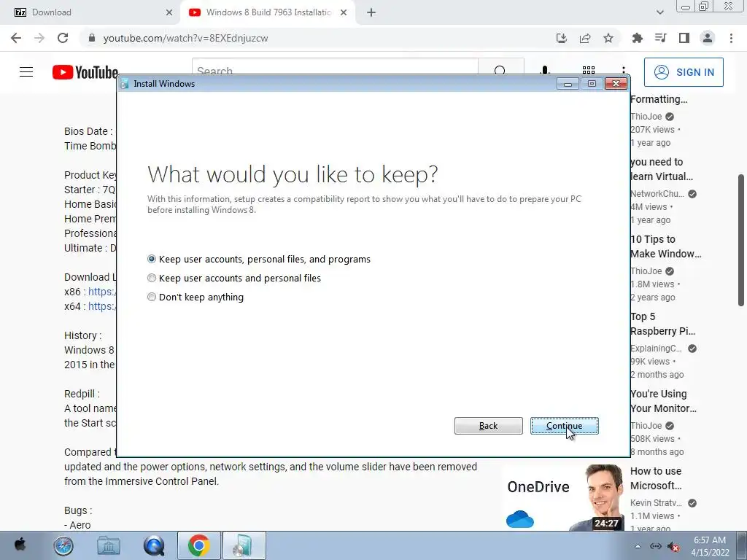Click the YouTube search field
This screenshot has width=747, height=560.
pyautogui.click(x=335, y=69)
